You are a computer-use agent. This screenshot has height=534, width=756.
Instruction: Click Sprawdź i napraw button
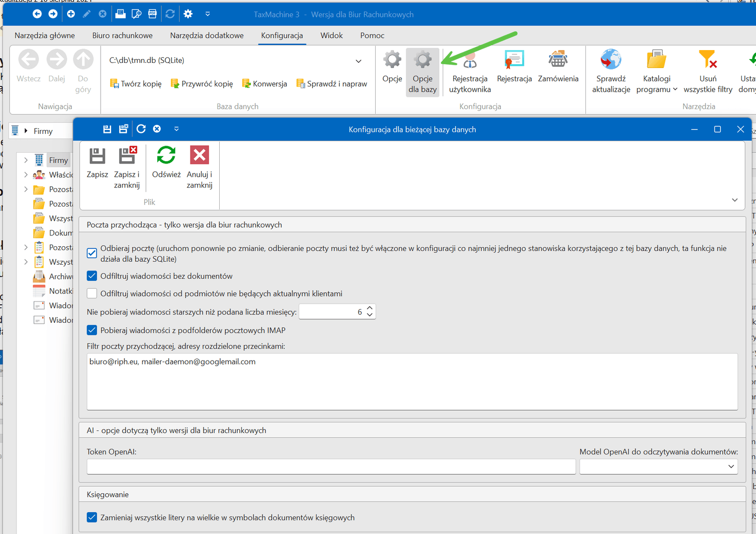332,84
